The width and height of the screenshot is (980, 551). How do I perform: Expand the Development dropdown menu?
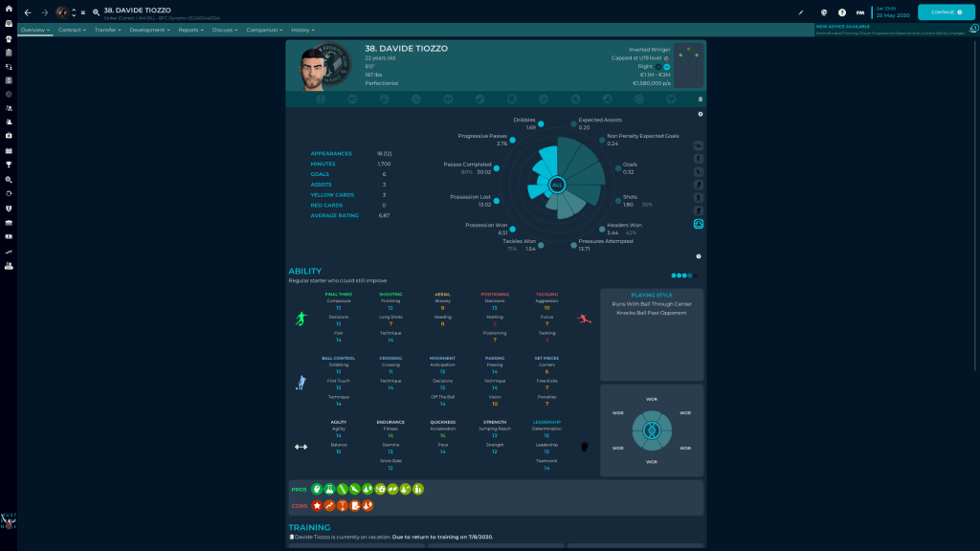(x=148, y=30)
